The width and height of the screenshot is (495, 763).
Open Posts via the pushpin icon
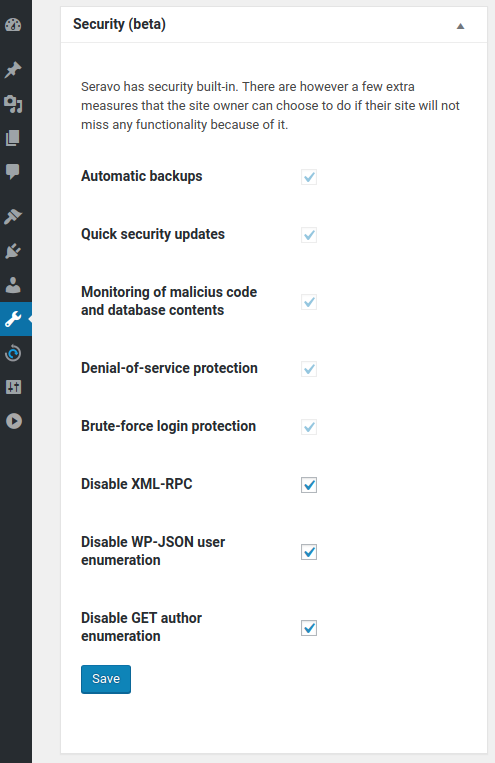coord(13,70)
